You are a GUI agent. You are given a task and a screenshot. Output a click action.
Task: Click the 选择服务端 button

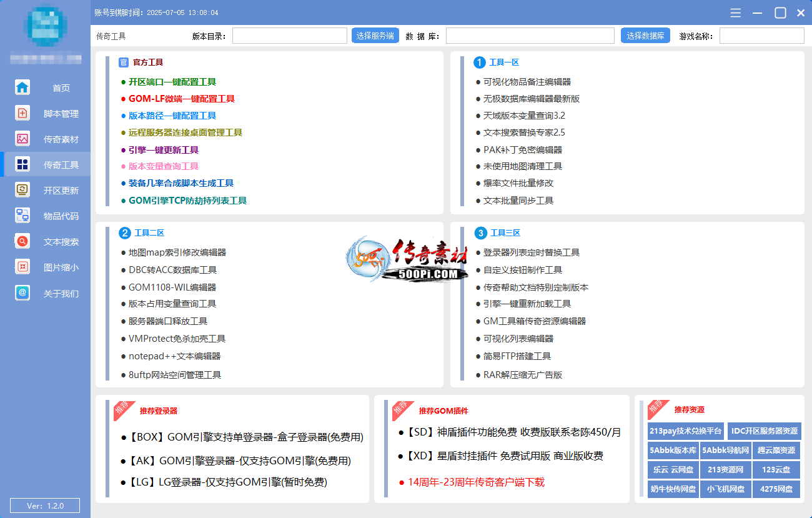point(375,36)
